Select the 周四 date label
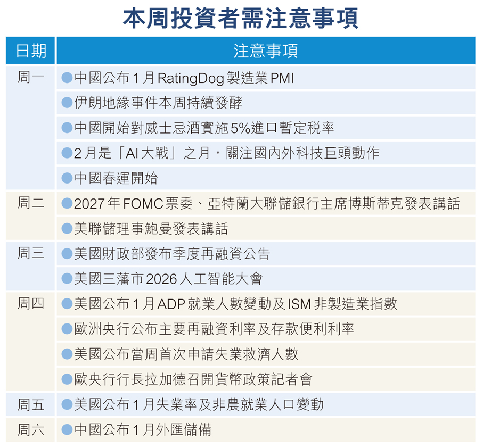Screen dimensions: 483x448 (x=31, y=304)
